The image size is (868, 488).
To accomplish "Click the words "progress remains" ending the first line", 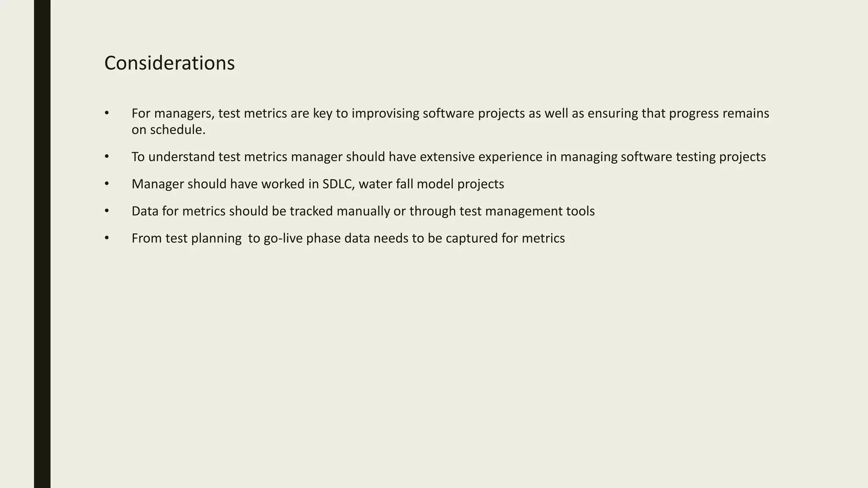I will point(719,114).
